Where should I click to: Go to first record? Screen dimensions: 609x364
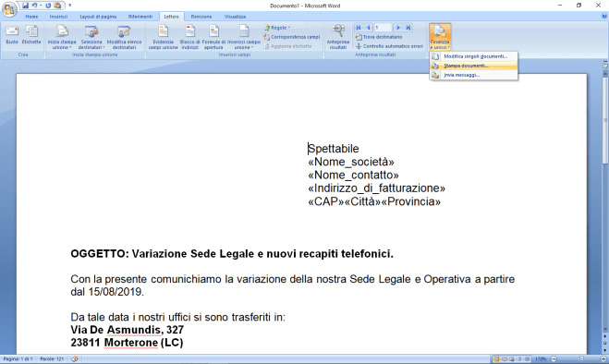[x=359, y=28]
